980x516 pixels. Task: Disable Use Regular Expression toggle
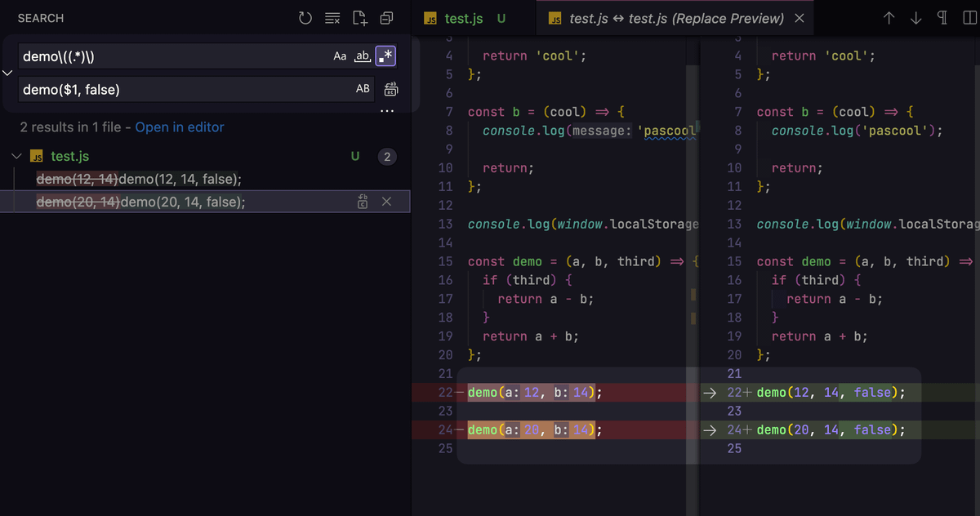click(385, 56)
